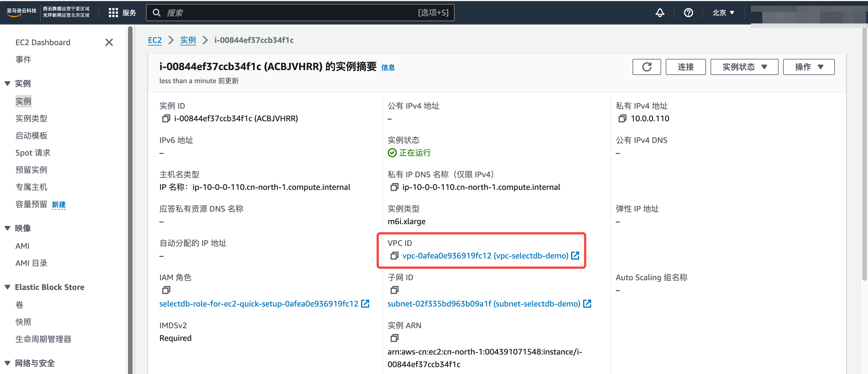868x374 pixels.
Task: Open EC2 Dashboard in sidebar
Action: click(x=43, y=43)
